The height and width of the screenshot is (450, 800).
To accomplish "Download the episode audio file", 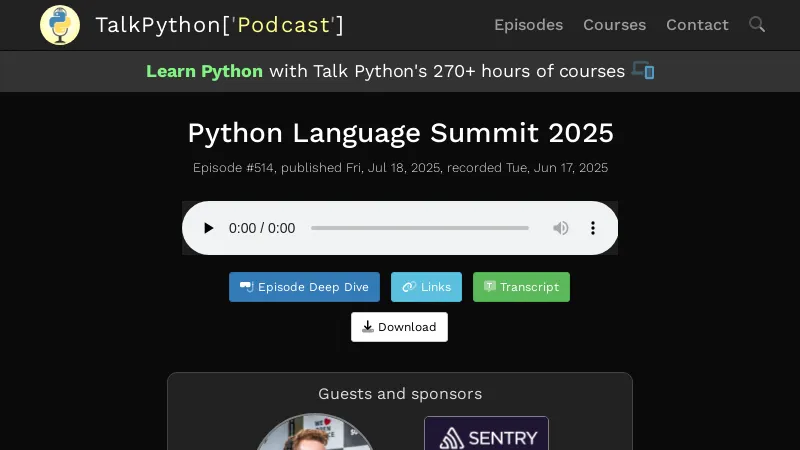I will pos(399,327).
